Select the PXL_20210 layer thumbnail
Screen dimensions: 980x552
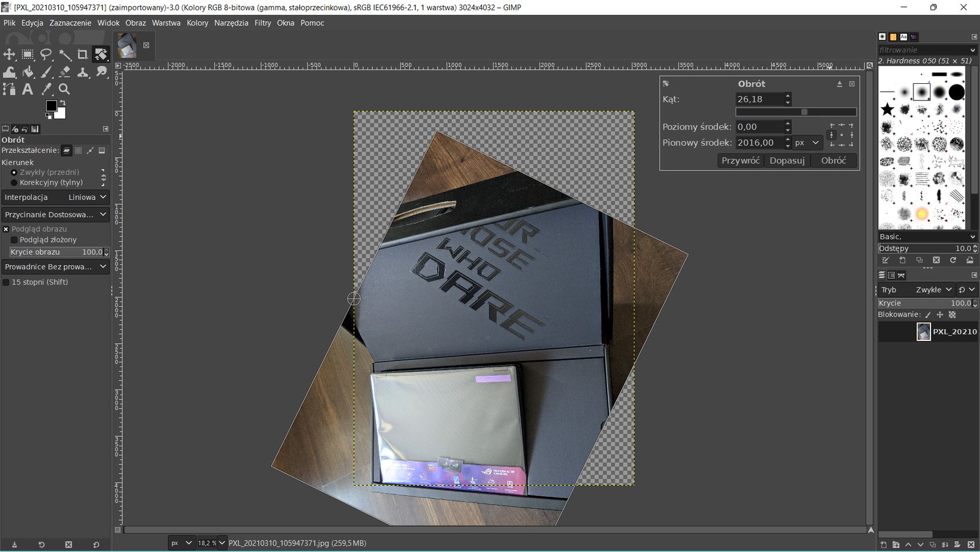coord(924,331)
